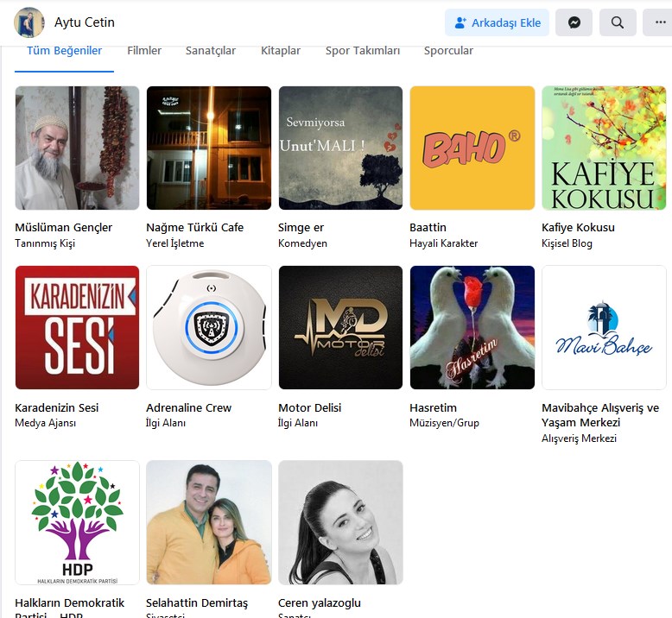Open Nağme Türkü Cafe thumbnail image

[x=209, y=148]
